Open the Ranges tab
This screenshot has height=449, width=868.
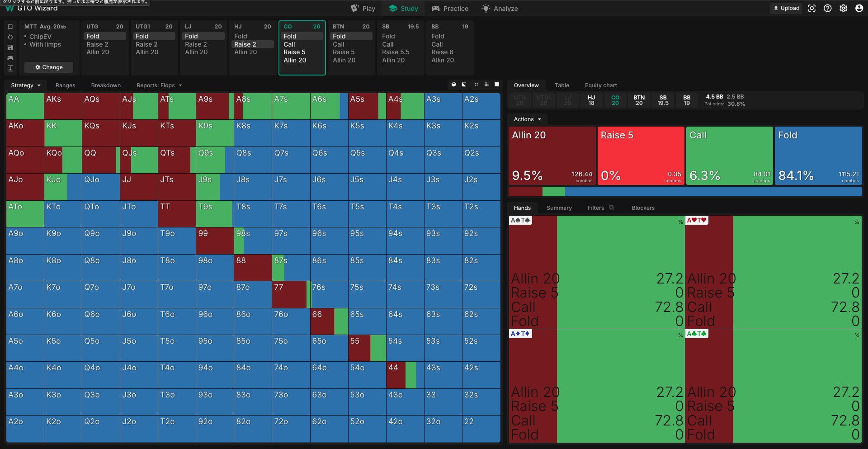pyautogui.click(x=66, y=85)
